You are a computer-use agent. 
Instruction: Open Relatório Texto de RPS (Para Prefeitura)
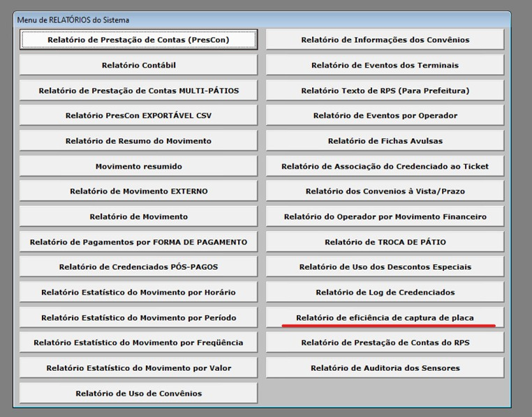pyautogui.click(x=385, y=91)
